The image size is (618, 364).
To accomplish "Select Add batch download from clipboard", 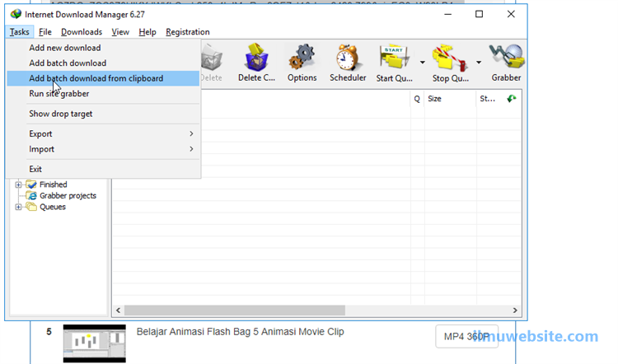I will click(x=103, y=78).
